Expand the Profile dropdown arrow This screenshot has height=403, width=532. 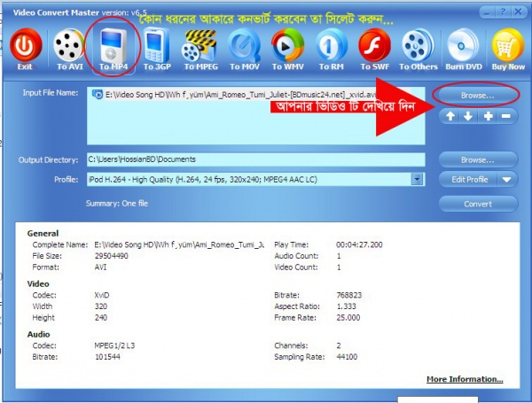tap(418, 179)
